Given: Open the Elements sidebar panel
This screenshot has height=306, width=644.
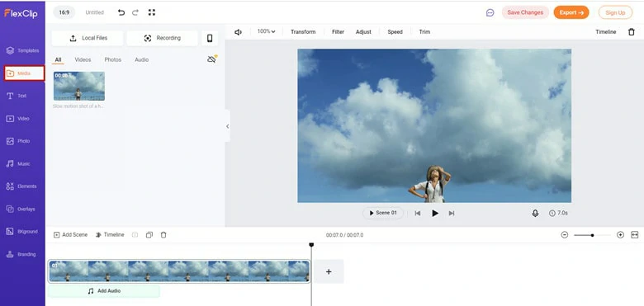Looking at the screenshot, I should pos(21,186).
